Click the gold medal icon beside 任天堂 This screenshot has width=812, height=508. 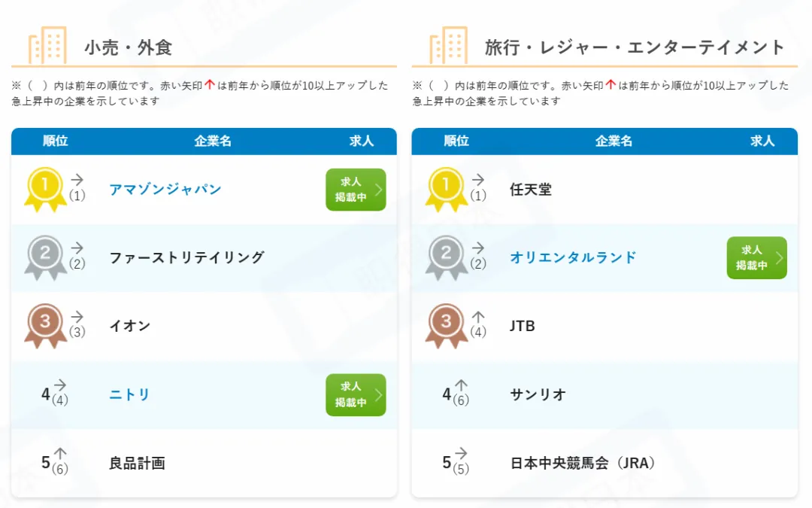click(446, 189)
